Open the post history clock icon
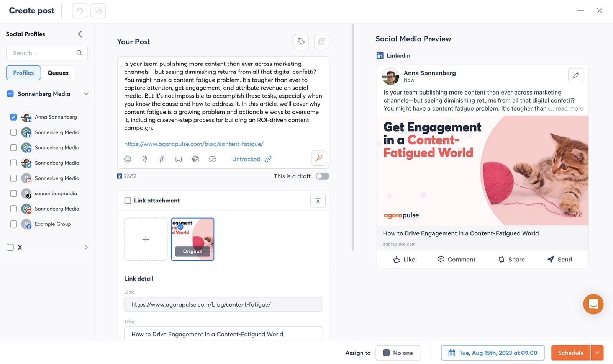613x364 pixels. (x=80, y=11)
